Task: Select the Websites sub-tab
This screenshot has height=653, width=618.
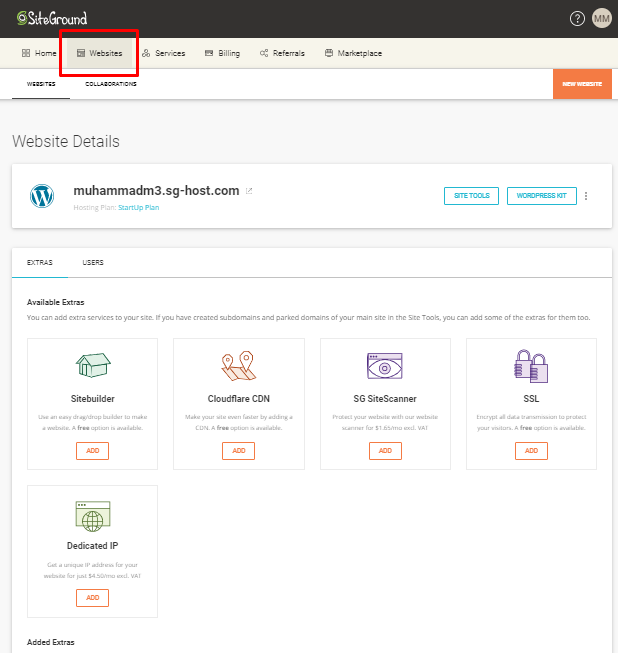Action: [x=41, y=84]
